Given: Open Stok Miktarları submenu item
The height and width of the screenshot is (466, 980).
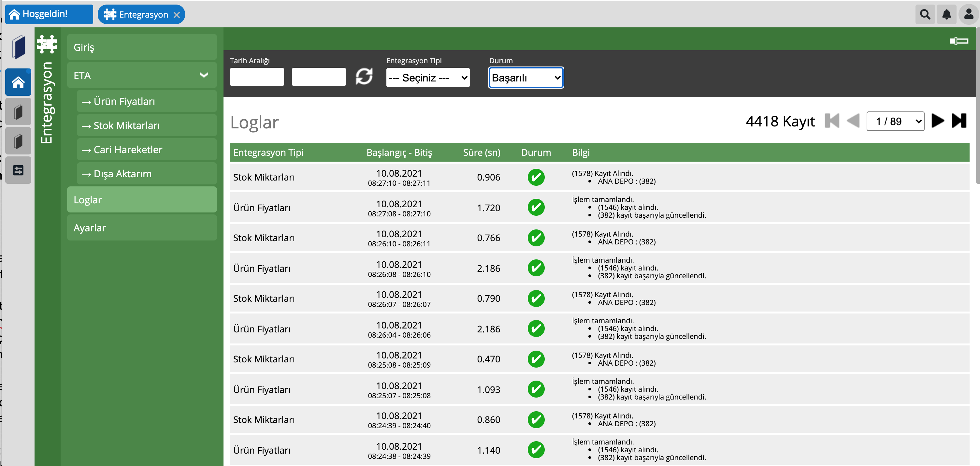Looking at the screenshot, I should pos(147,125).
